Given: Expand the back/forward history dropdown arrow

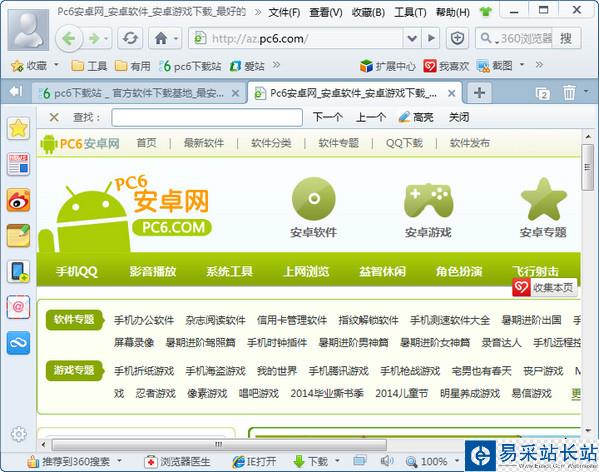Looking at the screenshot, I should (106, 38).
